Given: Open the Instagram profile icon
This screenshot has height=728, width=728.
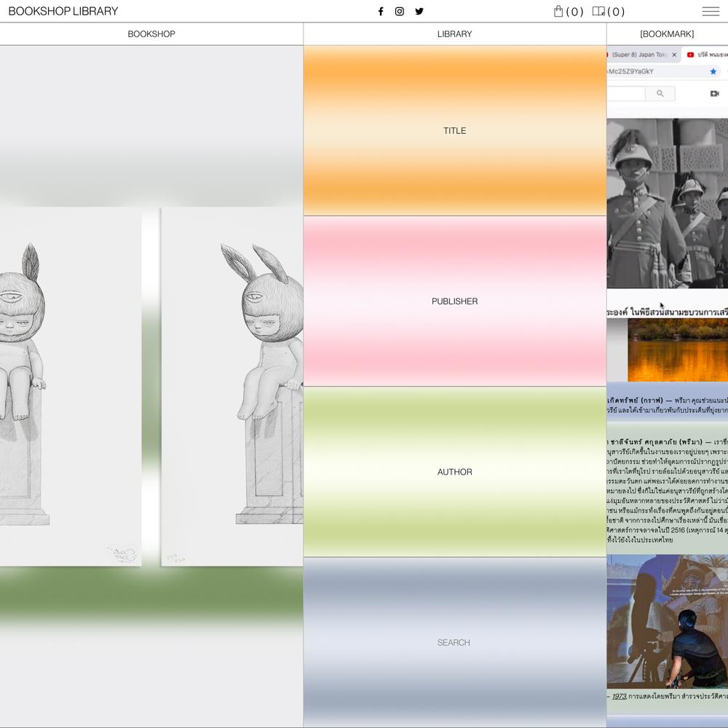Looking at the screenshot, I should coord(399,12).
